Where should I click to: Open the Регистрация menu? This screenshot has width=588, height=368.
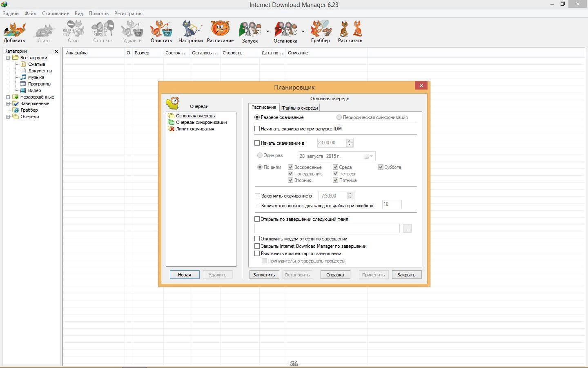click(128, 13)
